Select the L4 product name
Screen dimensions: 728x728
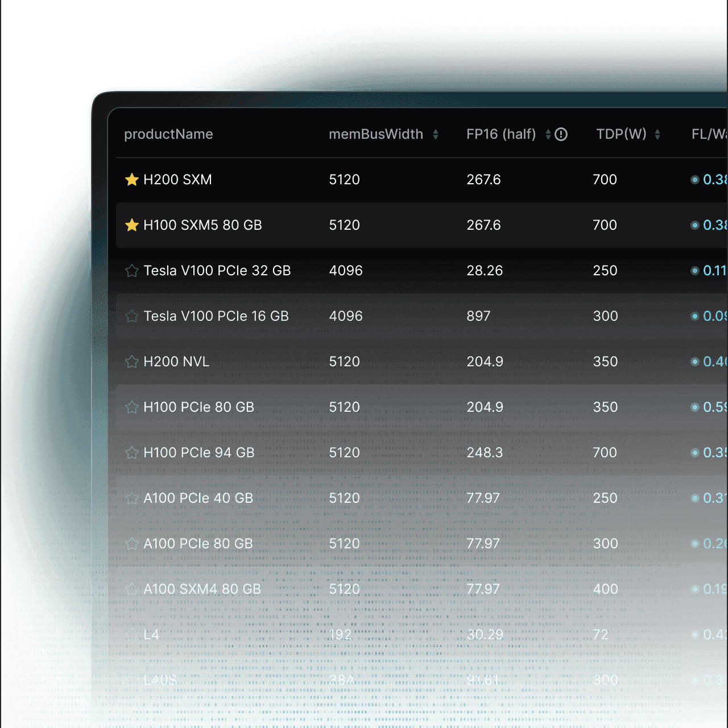(151, 635)
